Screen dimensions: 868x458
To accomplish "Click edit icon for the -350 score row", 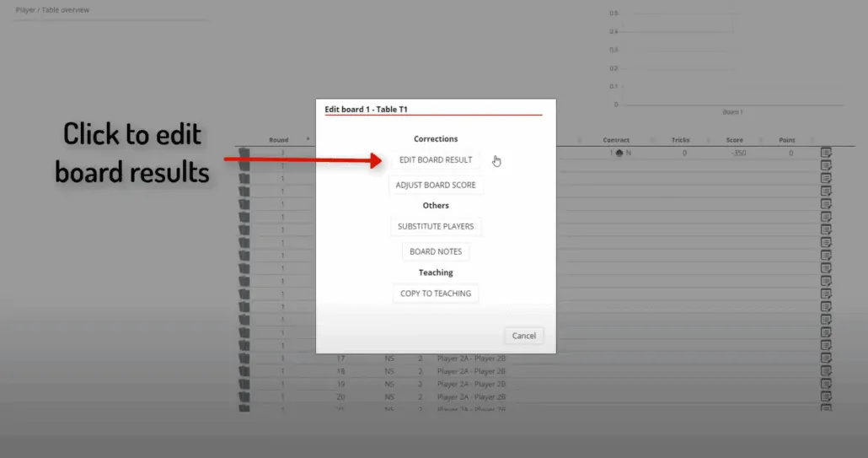I will pos(826,154).
